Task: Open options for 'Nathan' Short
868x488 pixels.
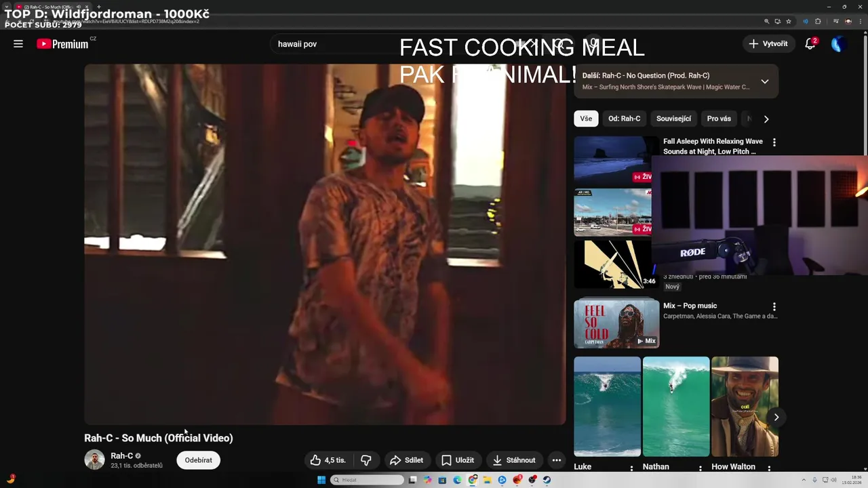Action: (701, 468)
